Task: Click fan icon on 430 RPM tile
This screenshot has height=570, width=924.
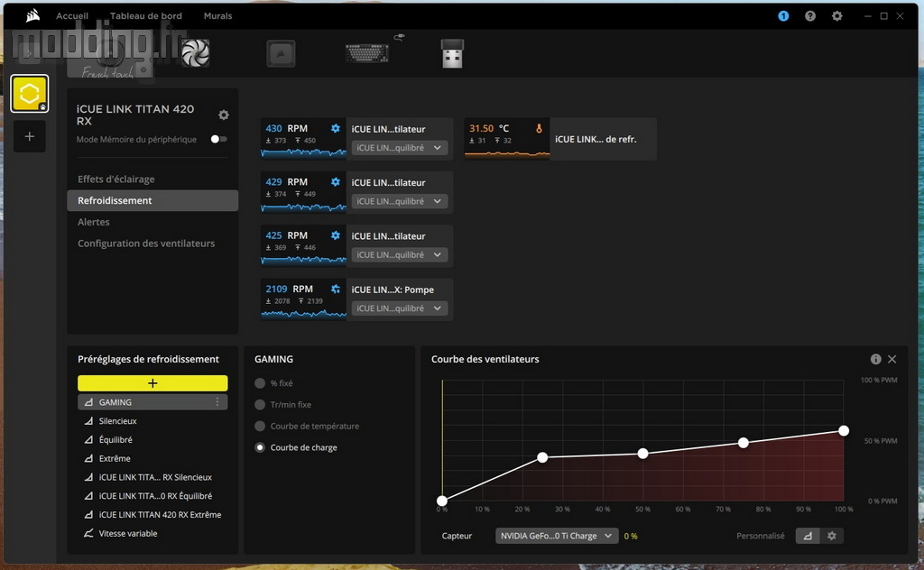Action: 336,128
